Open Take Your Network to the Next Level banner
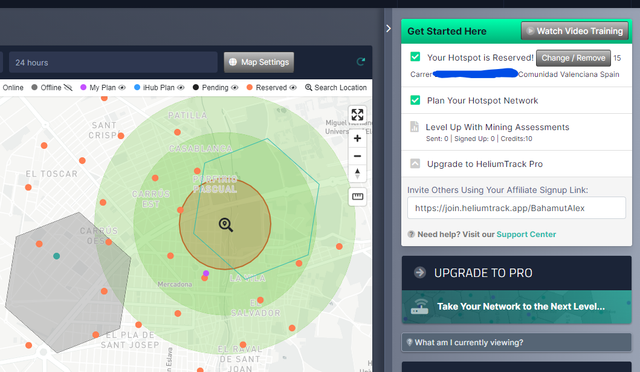Viewport: 640px width, 372px height. tap(516, 307)
